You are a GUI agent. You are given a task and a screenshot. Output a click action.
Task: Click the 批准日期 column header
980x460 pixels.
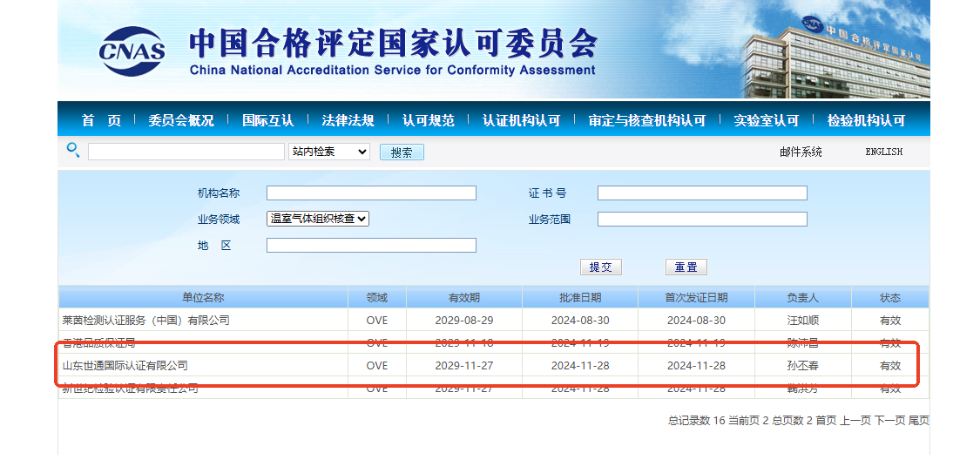(580, 297)
